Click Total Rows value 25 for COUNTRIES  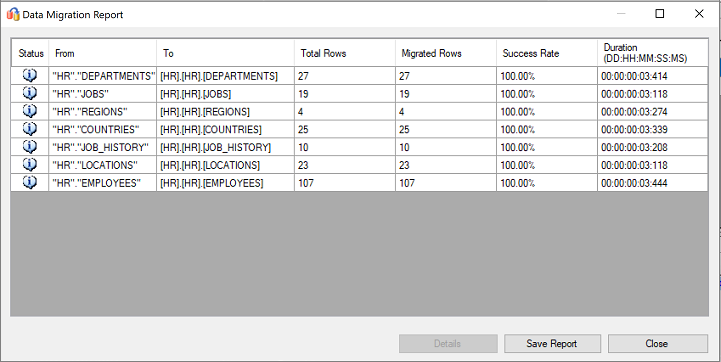pyautogui.click(x=345, y=129)
